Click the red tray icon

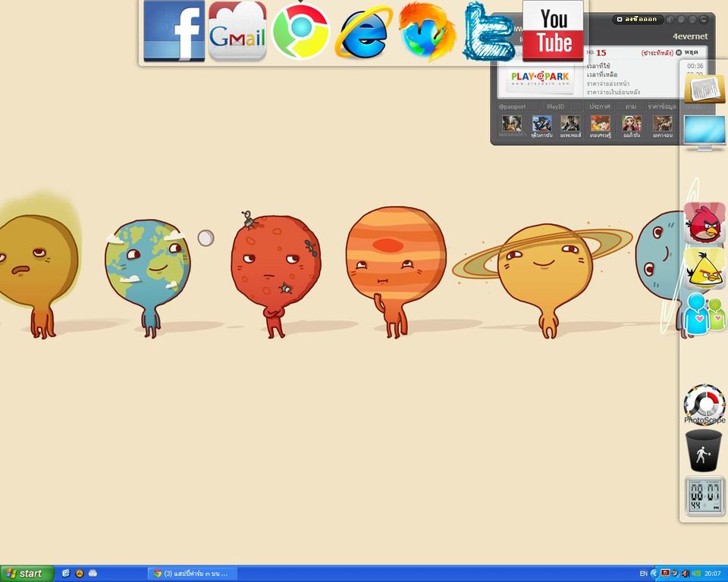[665, 573]
